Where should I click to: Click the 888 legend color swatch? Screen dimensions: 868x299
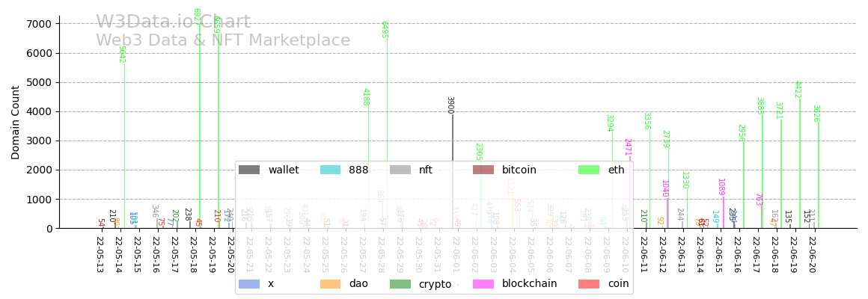tap(330, 170)
